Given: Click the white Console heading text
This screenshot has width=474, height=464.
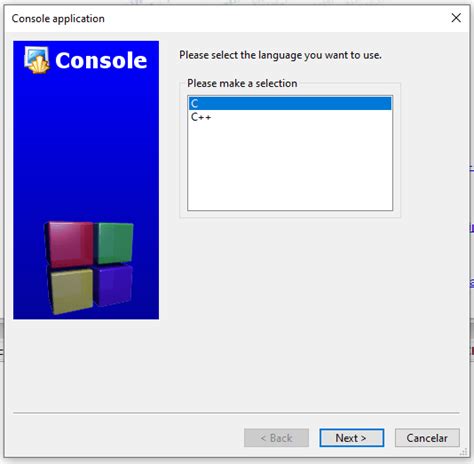Looking at the screenshot, I should point(101,60).
